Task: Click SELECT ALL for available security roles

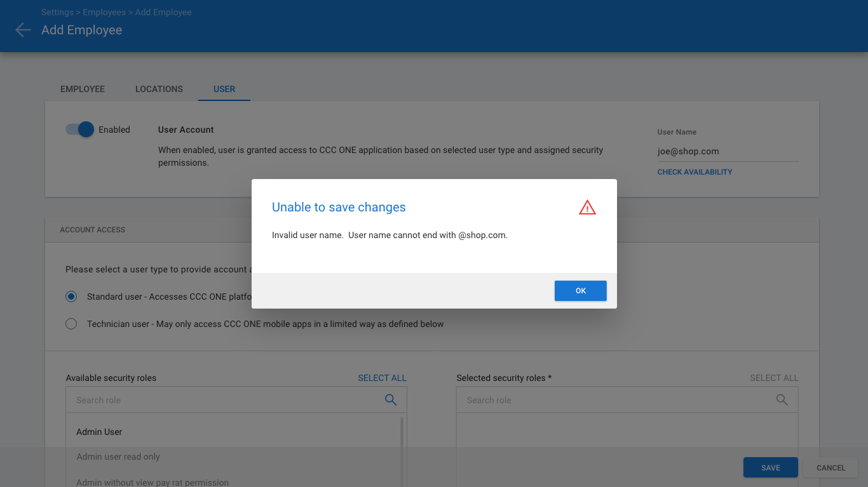Action: tap(382, 378)
